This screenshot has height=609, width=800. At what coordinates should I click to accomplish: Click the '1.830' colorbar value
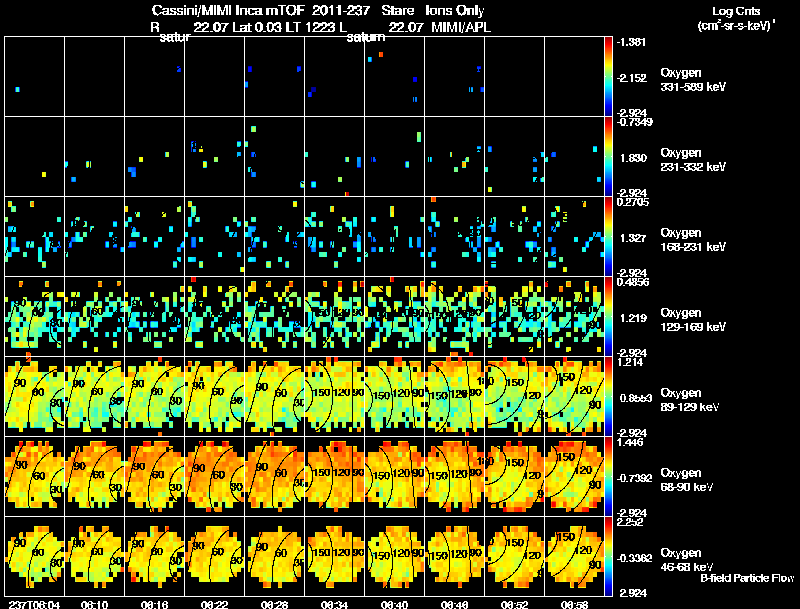tap(633, 158)
